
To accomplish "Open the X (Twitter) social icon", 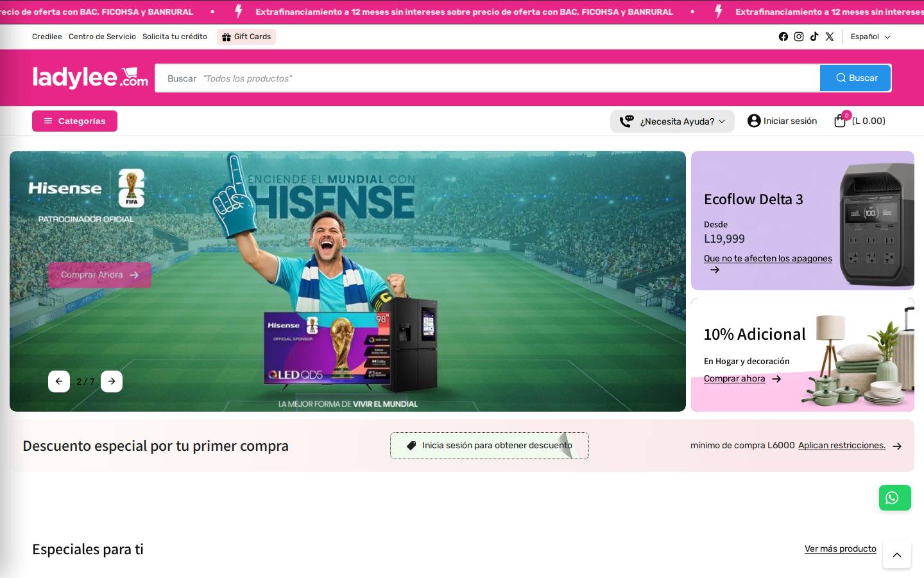I will pos(830,37).
